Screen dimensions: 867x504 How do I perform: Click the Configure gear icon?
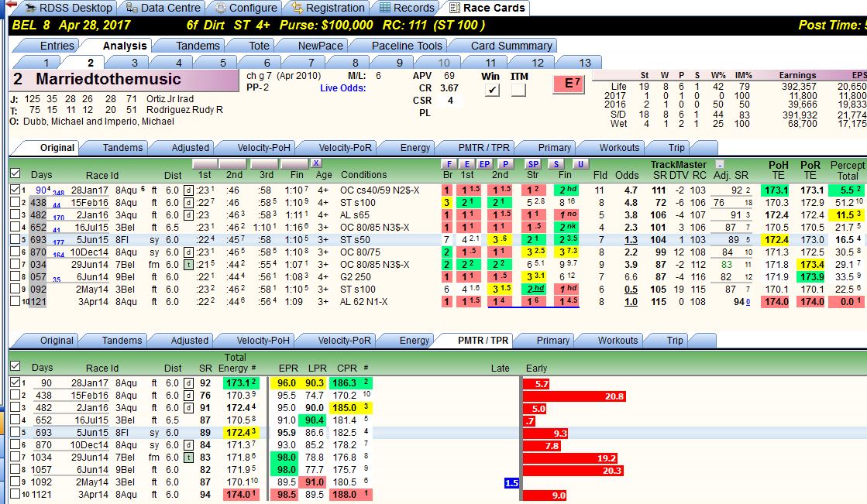220,8
